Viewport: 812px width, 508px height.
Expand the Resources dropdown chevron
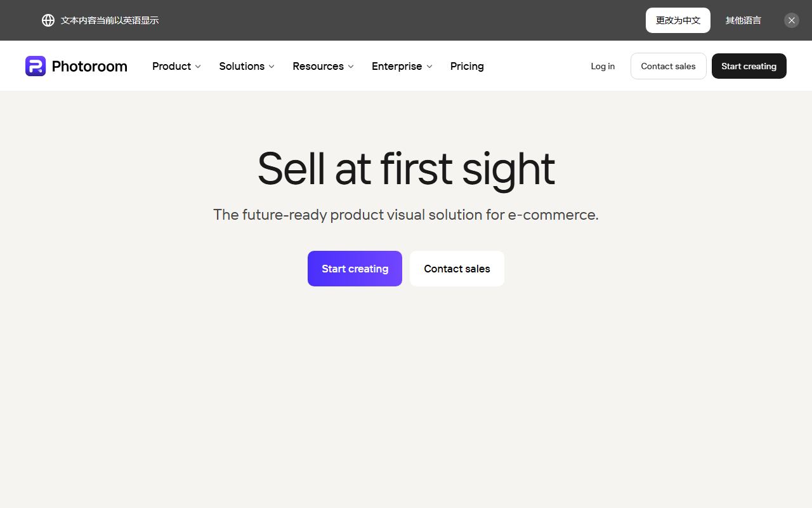(351, 66)
